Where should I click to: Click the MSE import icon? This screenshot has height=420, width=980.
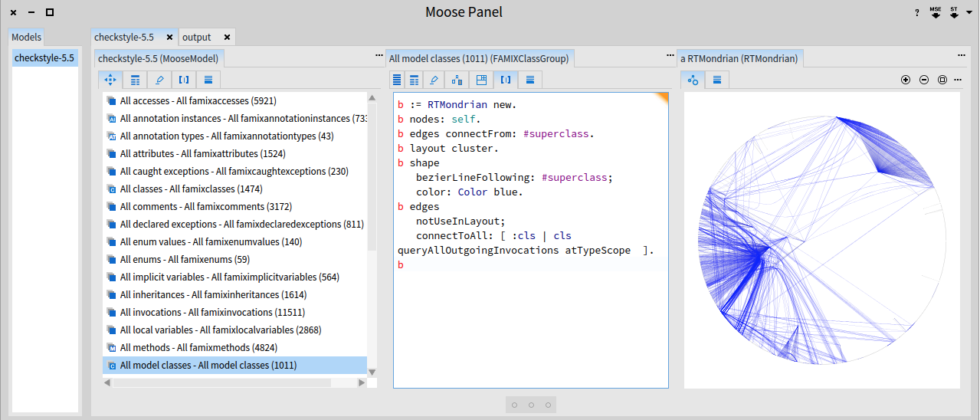(x=936, y=13)
